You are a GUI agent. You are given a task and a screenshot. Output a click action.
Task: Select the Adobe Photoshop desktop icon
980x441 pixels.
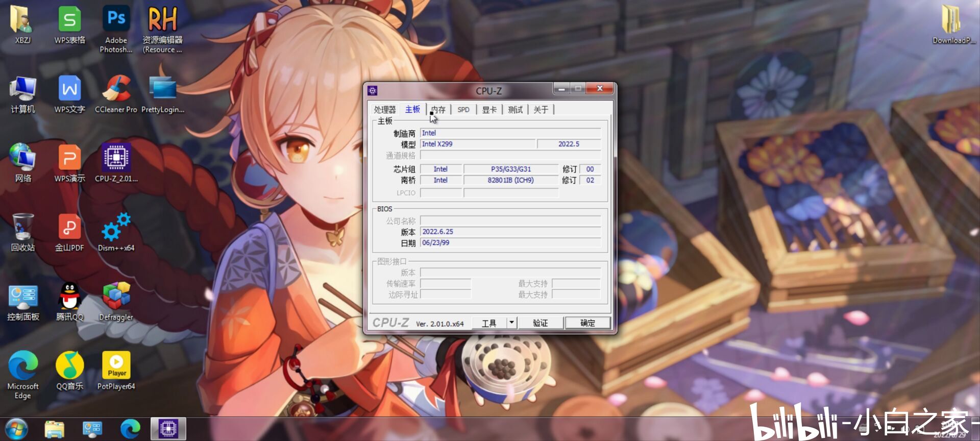click(116, 29)
